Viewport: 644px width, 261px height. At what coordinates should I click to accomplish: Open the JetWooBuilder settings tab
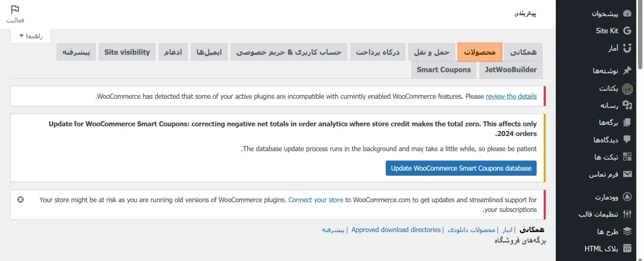510,70
